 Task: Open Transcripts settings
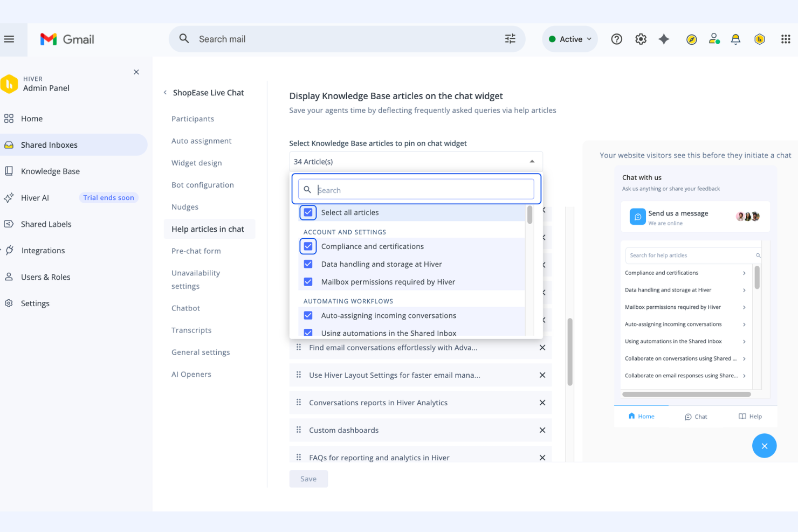pyautogui.click(x=191, y=330)
